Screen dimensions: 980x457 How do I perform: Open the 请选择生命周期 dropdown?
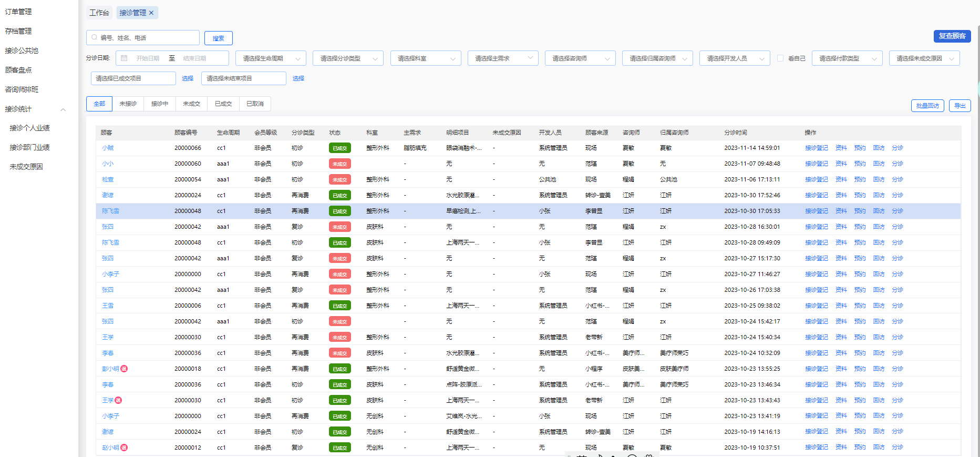pos(271,58)
